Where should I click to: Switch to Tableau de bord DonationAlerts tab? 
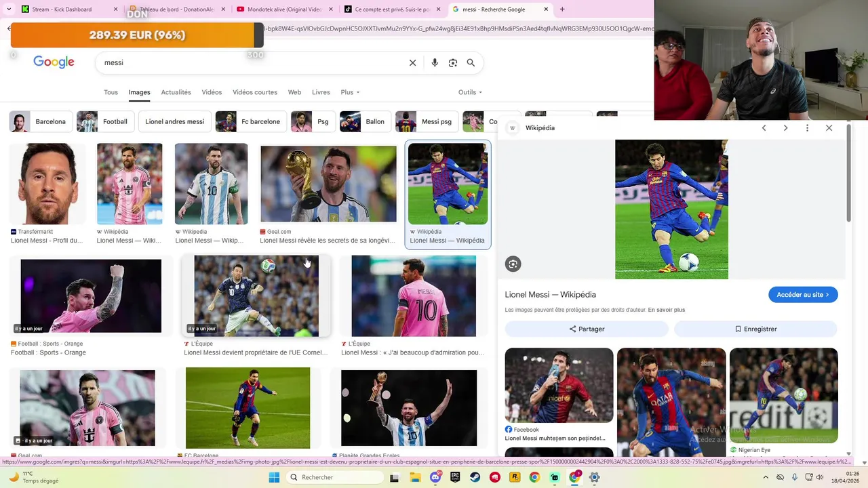(x=176, y=9)
